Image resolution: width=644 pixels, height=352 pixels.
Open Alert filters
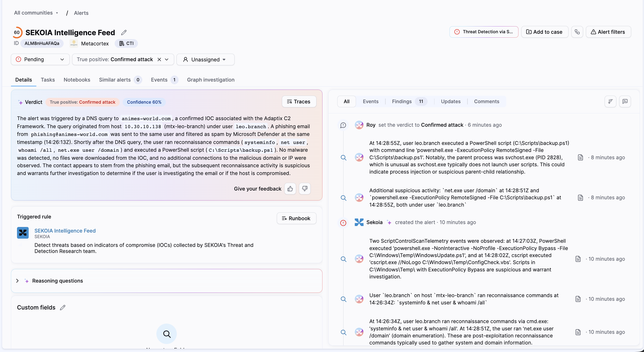(608, 32)
